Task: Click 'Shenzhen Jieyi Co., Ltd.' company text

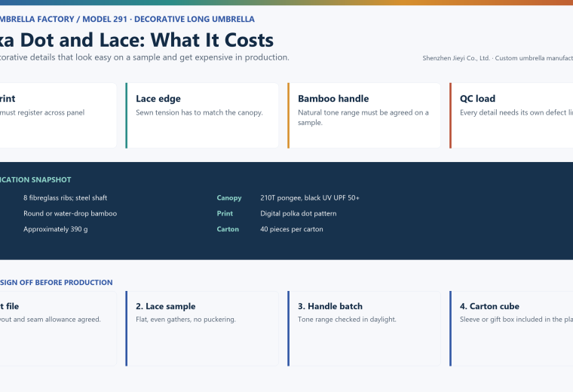Action: 456,58
